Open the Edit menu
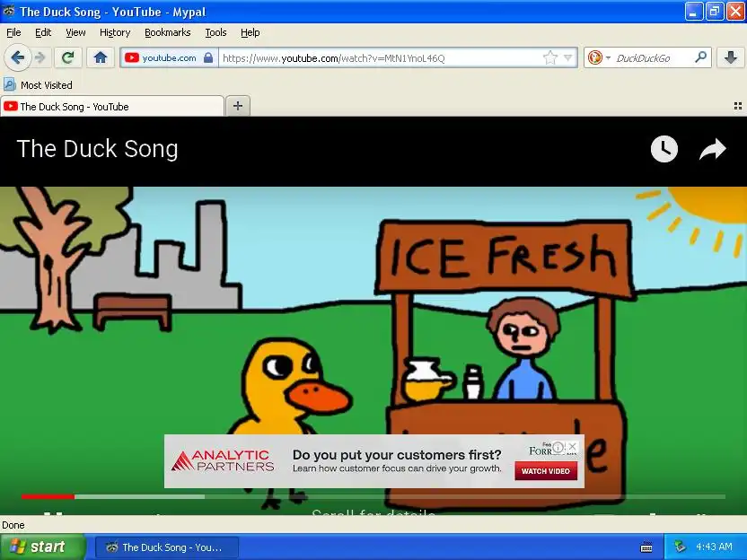Image resolution: width=747 pixels, height=560 pixels. [x=43, y=32]
